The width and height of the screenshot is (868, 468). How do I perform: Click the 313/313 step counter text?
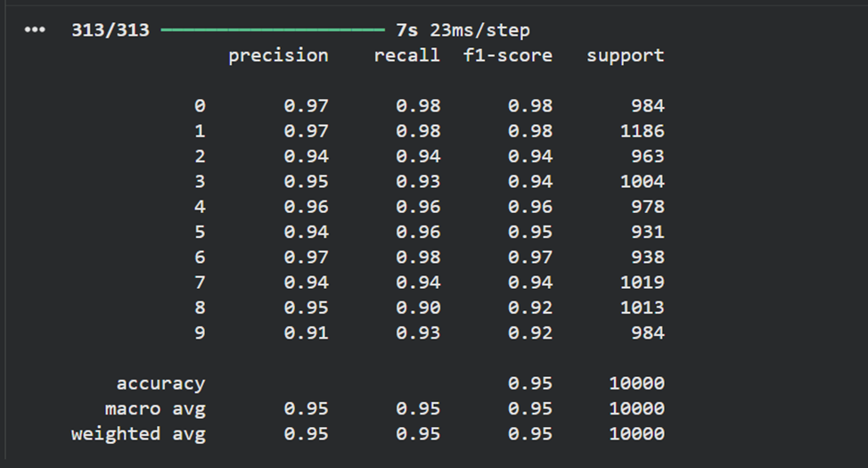[111, 30]
